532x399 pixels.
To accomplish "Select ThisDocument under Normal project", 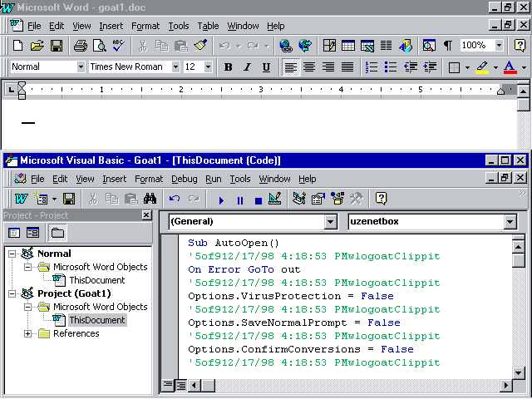I will click(x=97, y=280).
